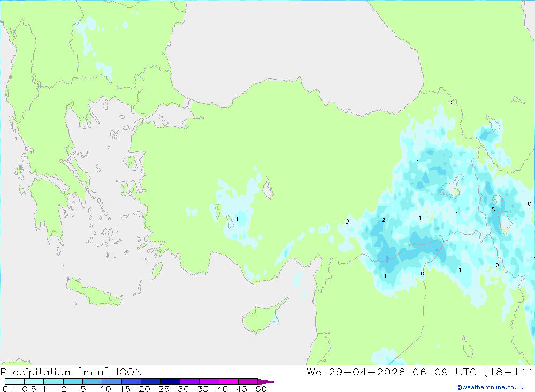Select the '30' legend scale label

[x=184, y=389]
